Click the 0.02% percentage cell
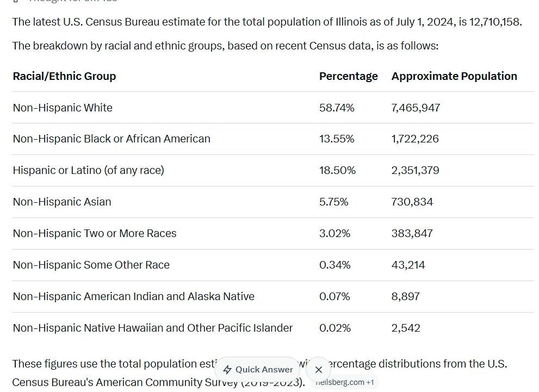 point(335,328)
